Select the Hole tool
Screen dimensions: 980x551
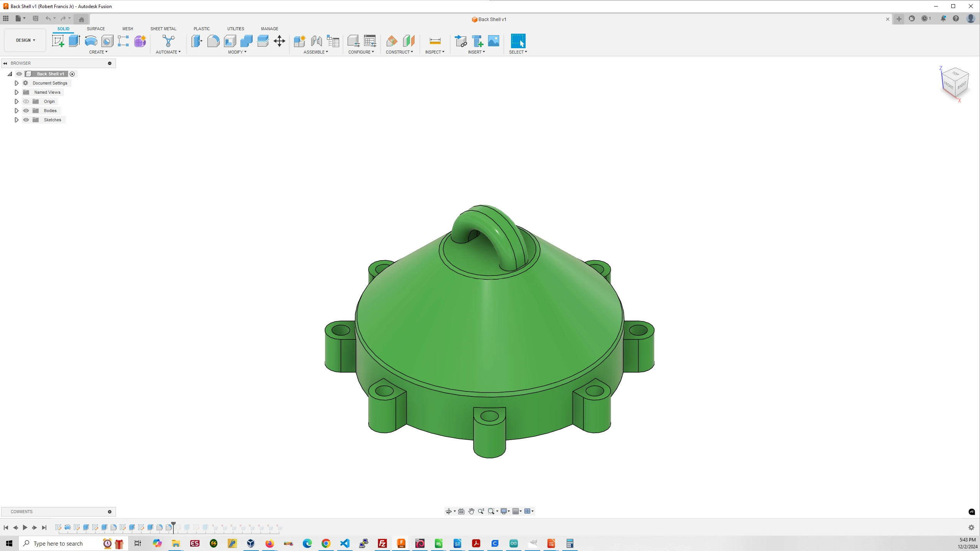tap(107, 41)
